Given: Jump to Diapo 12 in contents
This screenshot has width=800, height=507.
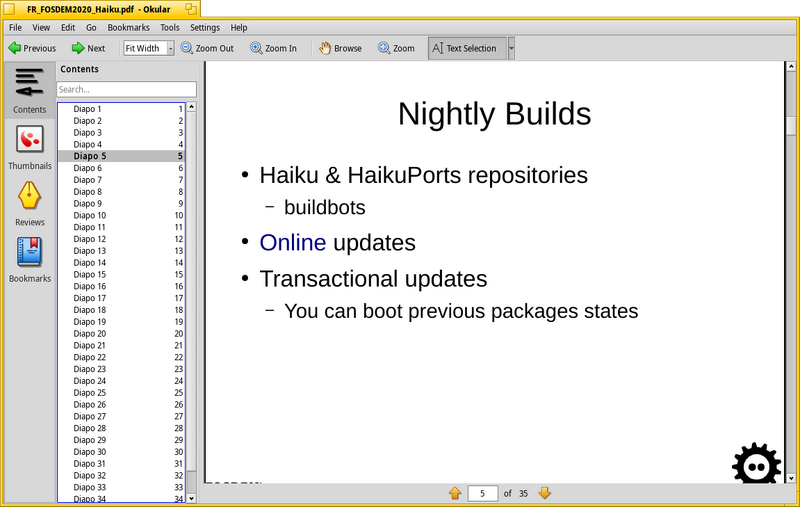Looking at the screenshot, I should click(121, 239).
